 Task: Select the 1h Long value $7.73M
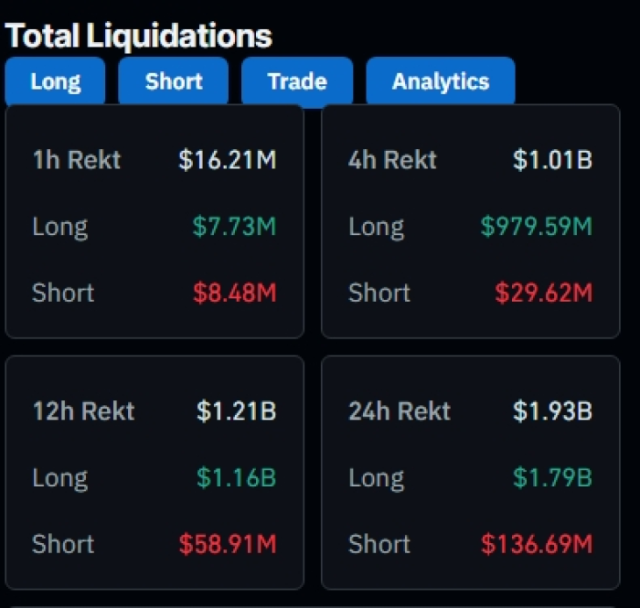pos(234,227)
